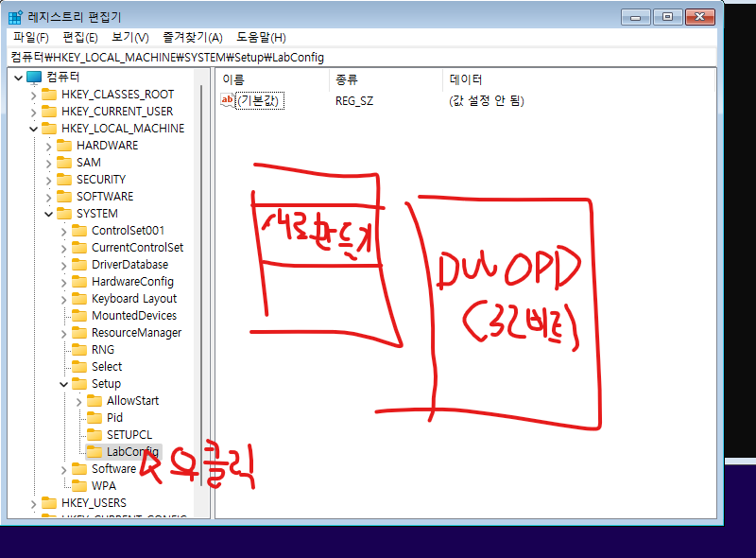Click the registry path address bar
This screenshot has width=756, height=558.
[363, 58]
